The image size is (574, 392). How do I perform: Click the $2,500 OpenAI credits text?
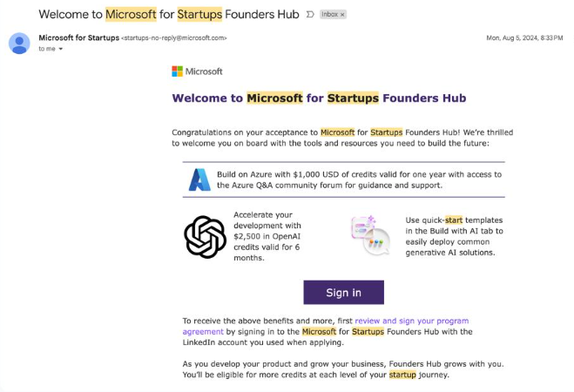tap(267, 236)
